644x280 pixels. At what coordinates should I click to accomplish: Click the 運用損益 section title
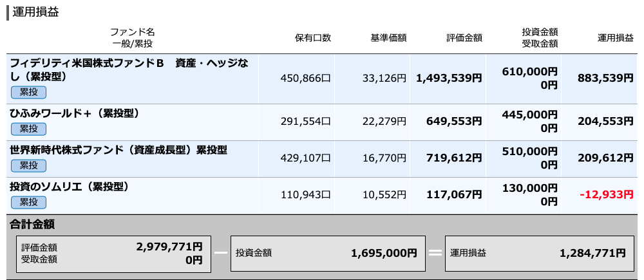pyautogui.click(x=35, y=12)
